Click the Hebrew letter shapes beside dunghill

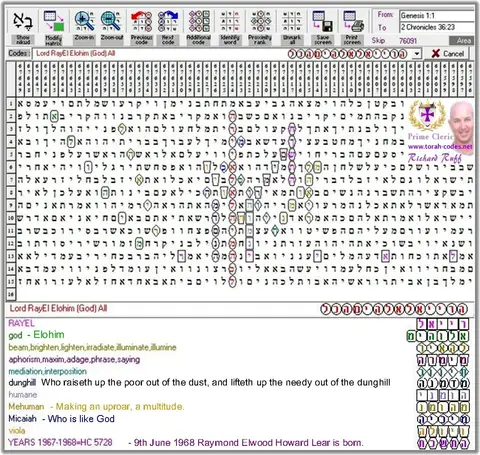[443, 383]
